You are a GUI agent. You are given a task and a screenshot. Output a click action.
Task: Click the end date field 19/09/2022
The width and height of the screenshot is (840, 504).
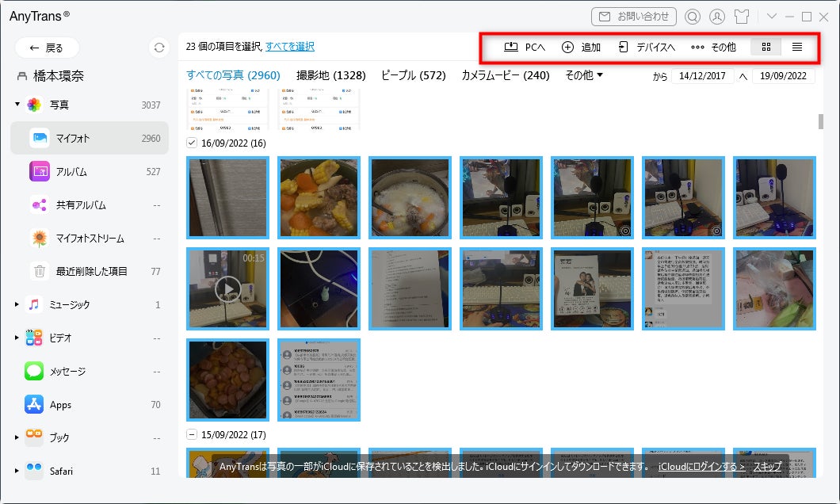point(783,76)
